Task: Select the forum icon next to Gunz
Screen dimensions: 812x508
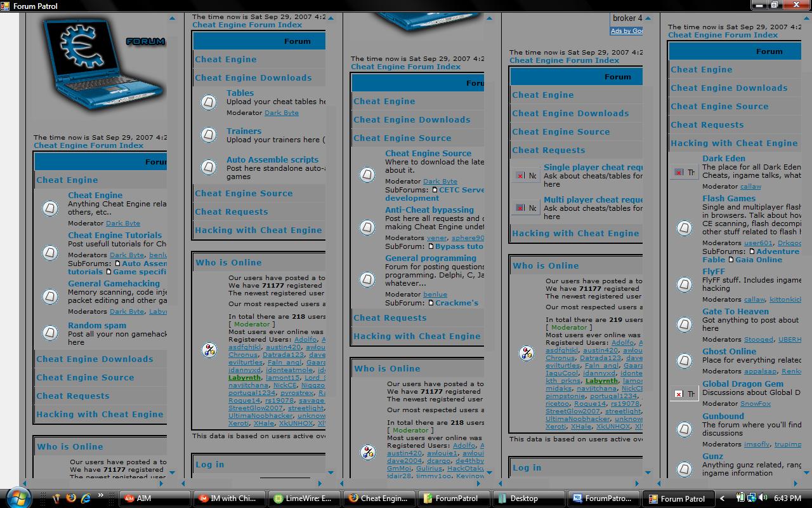Action: (x=684, y=469)
